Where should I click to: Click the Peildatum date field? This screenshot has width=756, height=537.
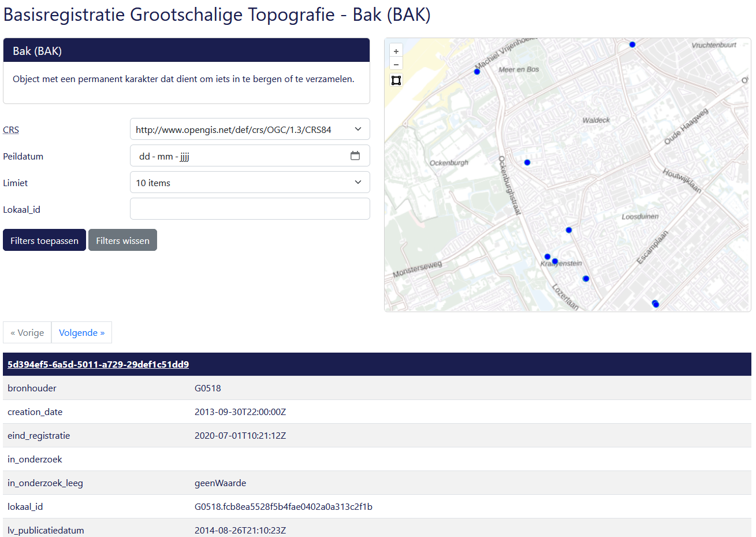pyautogui.click(x=237, y=156)
